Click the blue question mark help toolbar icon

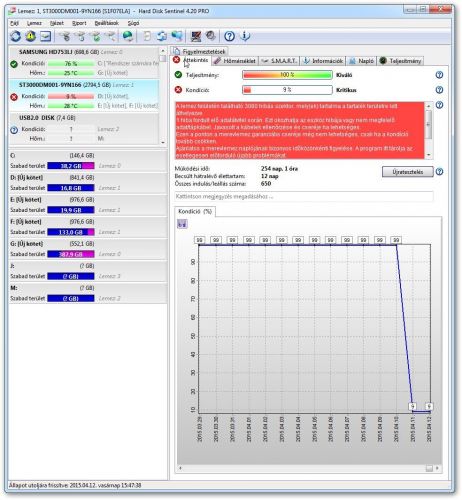tap(229, 36)
